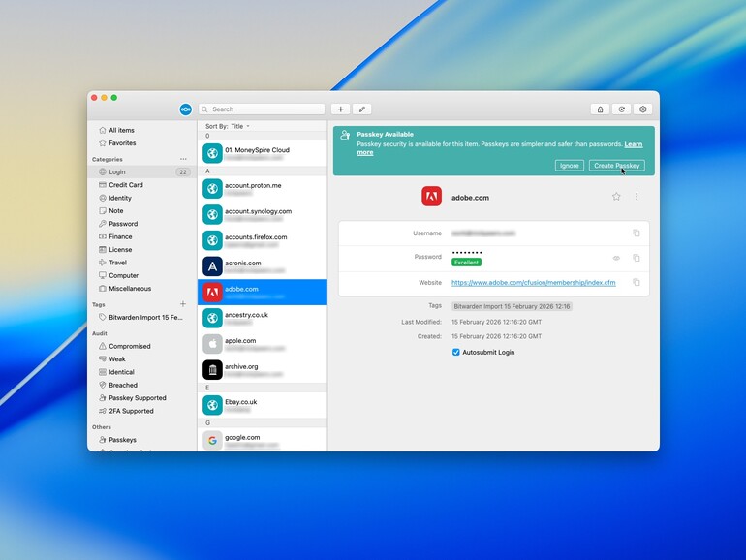Select the adobe.com list entry
This screenshot has width=746, height=560.
tap(263, 293)
